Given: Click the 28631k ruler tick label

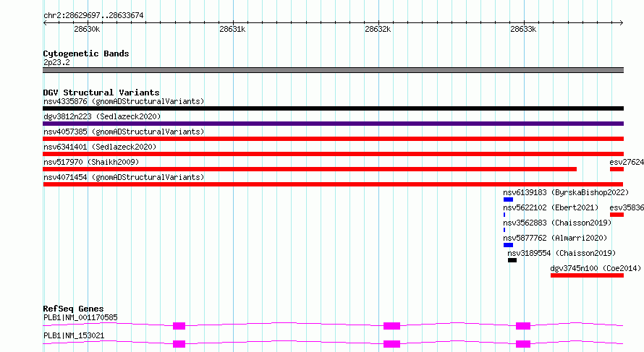Looking at the screenshot, I should (232, 29).
